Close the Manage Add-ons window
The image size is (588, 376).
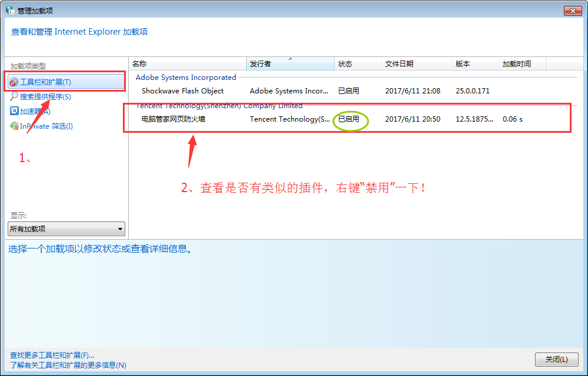(572, 11)
